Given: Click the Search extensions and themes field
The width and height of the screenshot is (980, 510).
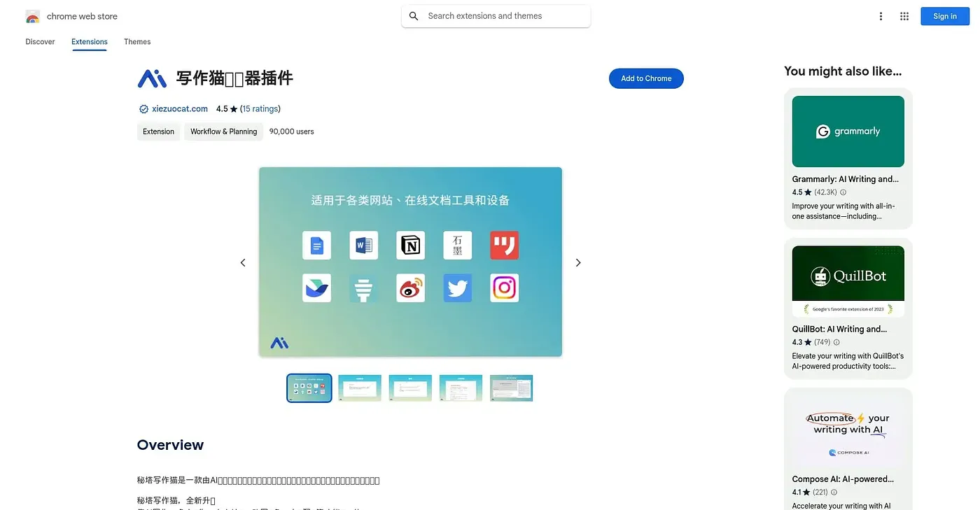Looking at the screenshot, I should pos(496,16).
